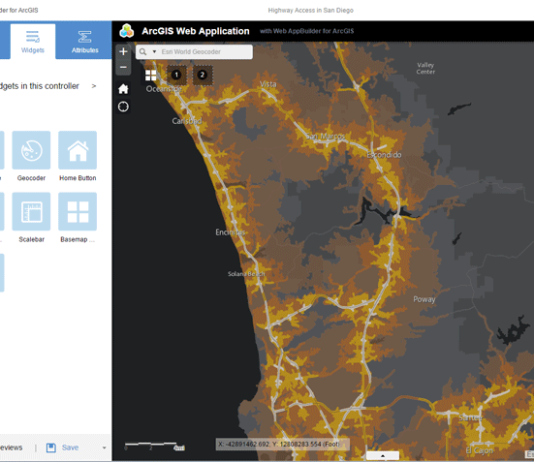Activate the My Location icon
The width and height of the screenshot is (534, 462).
123,107
